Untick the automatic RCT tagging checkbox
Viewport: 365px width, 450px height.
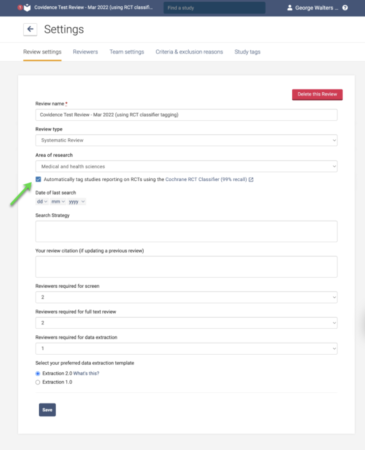pos(38,179)
